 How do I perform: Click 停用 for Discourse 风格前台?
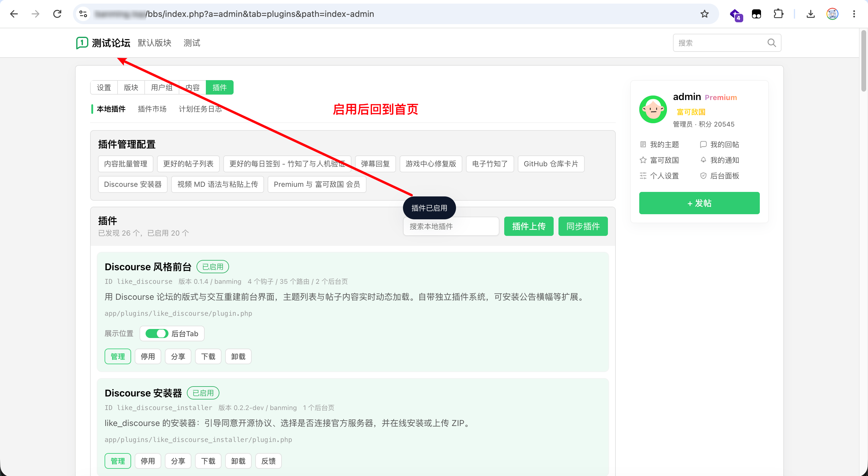tap(148, 356)
